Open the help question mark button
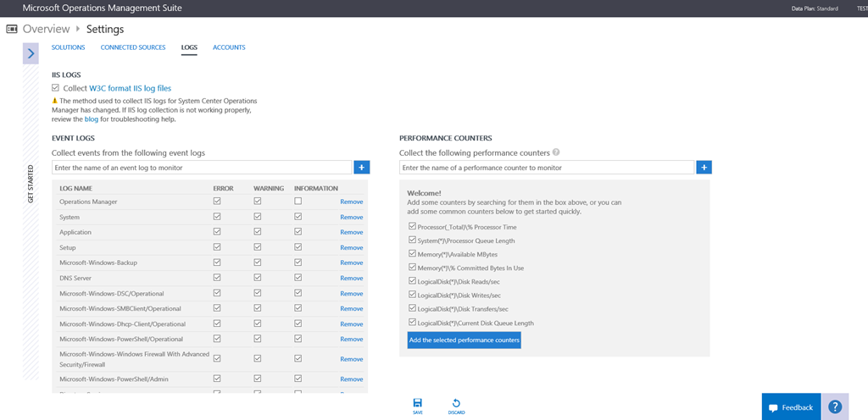 pyautogui.click(x=835, y=406)
